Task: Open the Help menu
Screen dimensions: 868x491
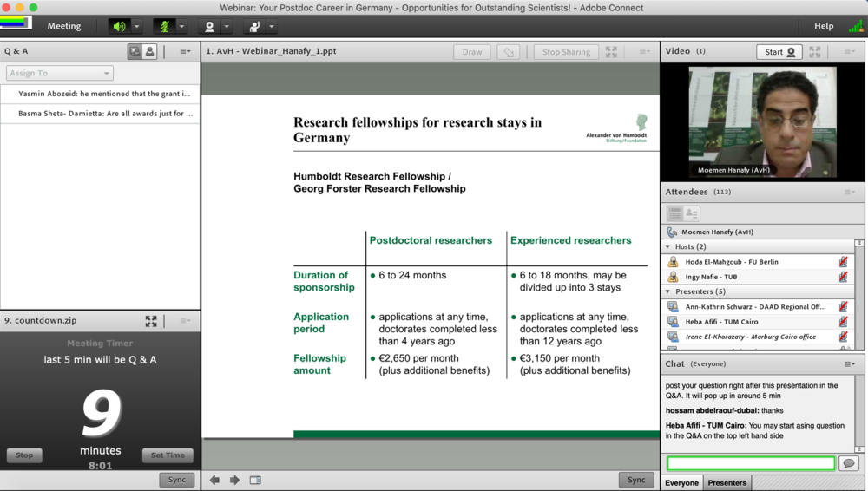Action: click(823, 26)
